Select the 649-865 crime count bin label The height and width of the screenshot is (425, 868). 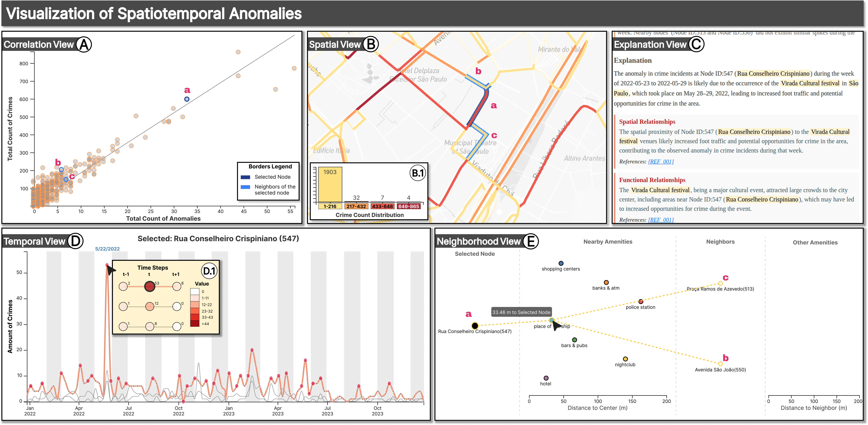pos(408,206)
